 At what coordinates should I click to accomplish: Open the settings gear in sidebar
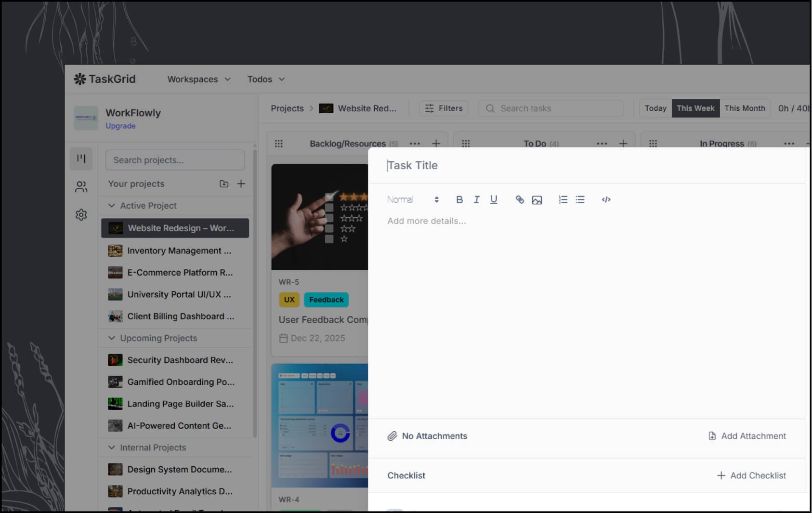click(81, 214)
